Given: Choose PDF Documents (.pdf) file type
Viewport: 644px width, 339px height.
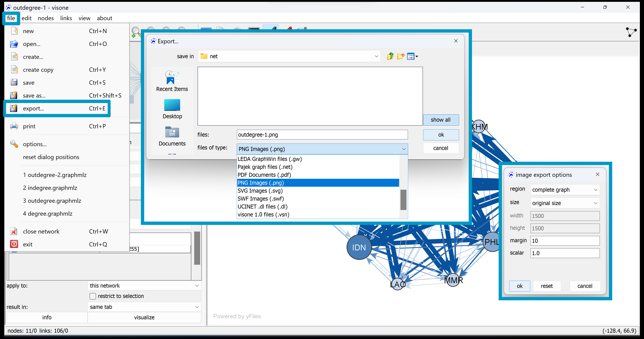Looking at the screenshot, I should pos(318,175).
